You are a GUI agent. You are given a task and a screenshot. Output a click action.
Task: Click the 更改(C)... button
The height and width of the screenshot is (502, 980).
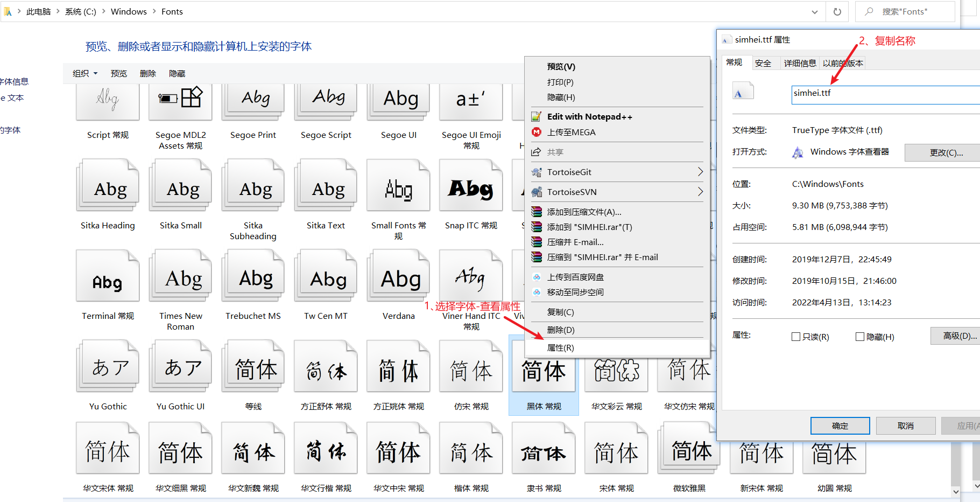point(943,152)
